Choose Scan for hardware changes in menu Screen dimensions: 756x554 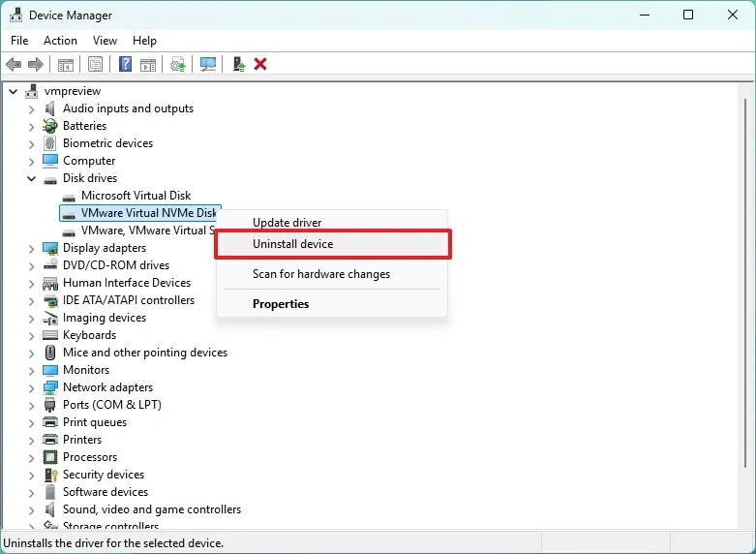click(332, 274)
